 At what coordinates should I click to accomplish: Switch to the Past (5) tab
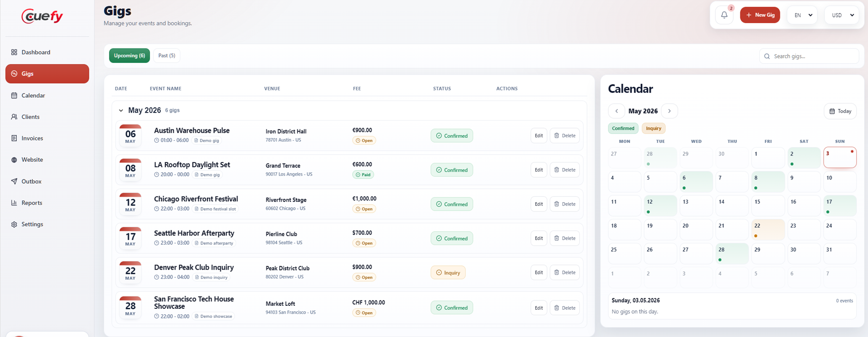click(x=167, y=56)
